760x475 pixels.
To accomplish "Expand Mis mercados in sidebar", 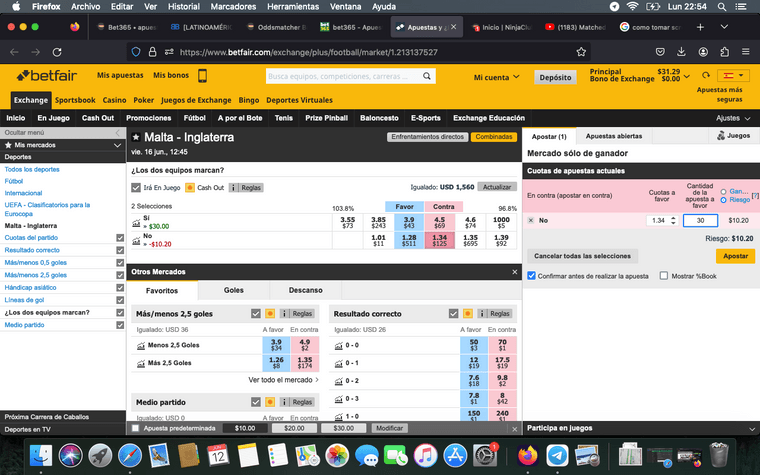I will point(117,145).
